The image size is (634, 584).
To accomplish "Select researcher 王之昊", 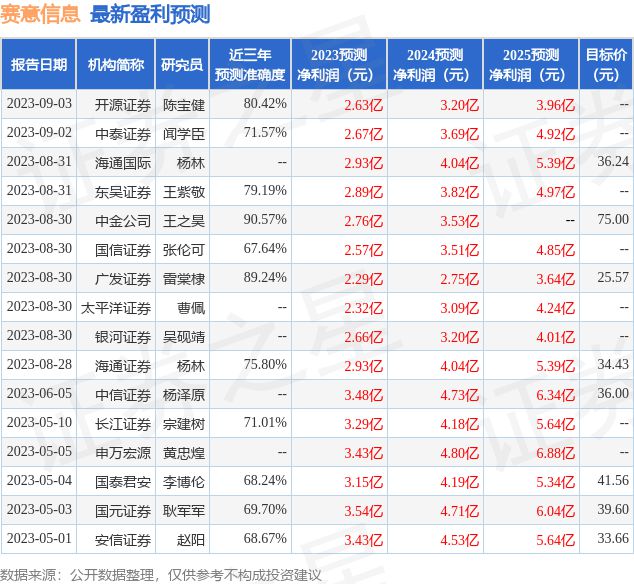I will (x=184, y=221).
